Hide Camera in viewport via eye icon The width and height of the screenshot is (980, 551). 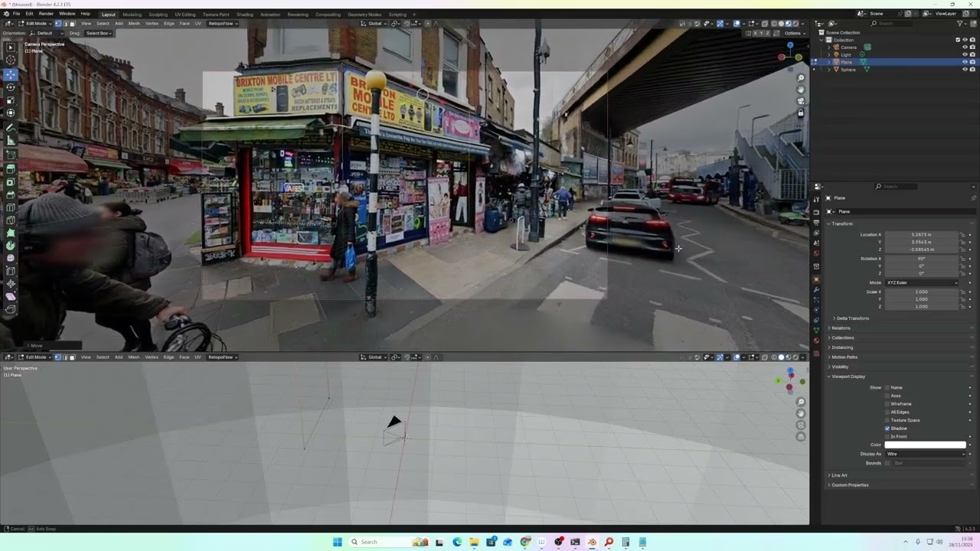pyautogui.click(x=965, y=47)
